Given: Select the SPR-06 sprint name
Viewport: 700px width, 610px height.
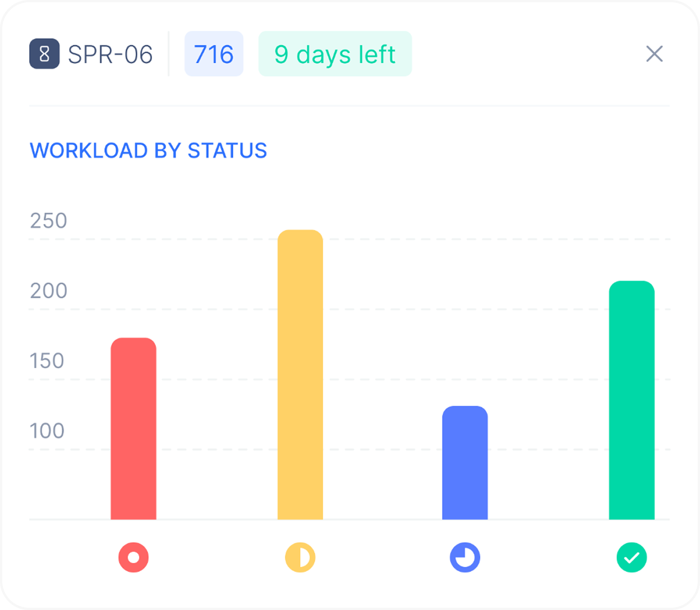Looking at the screenshot, I should click(x=110, y=54).
